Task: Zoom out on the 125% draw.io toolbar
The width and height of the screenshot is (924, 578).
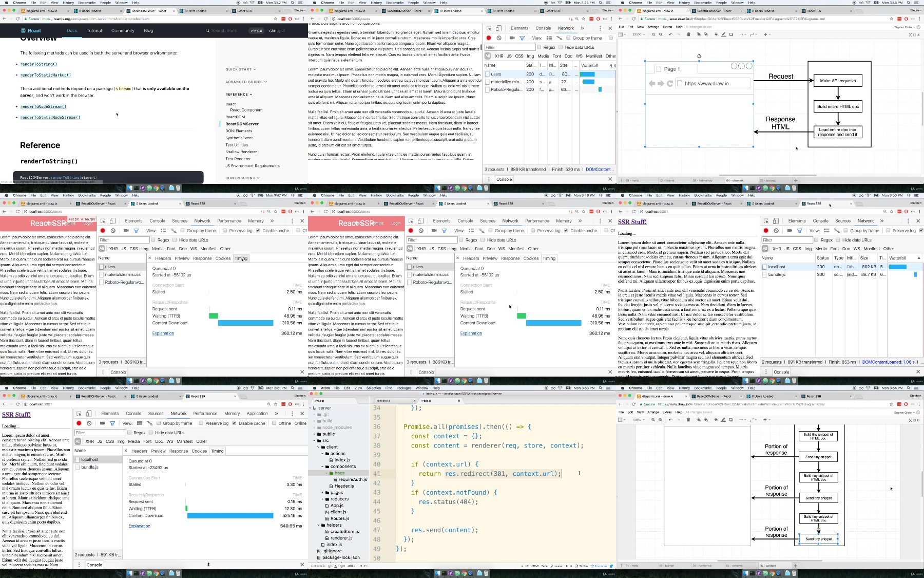Action: pos(661,34)
